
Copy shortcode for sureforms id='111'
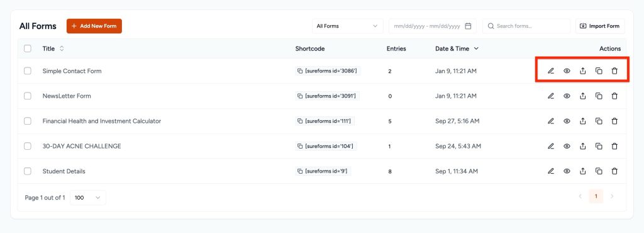(300, 122)
